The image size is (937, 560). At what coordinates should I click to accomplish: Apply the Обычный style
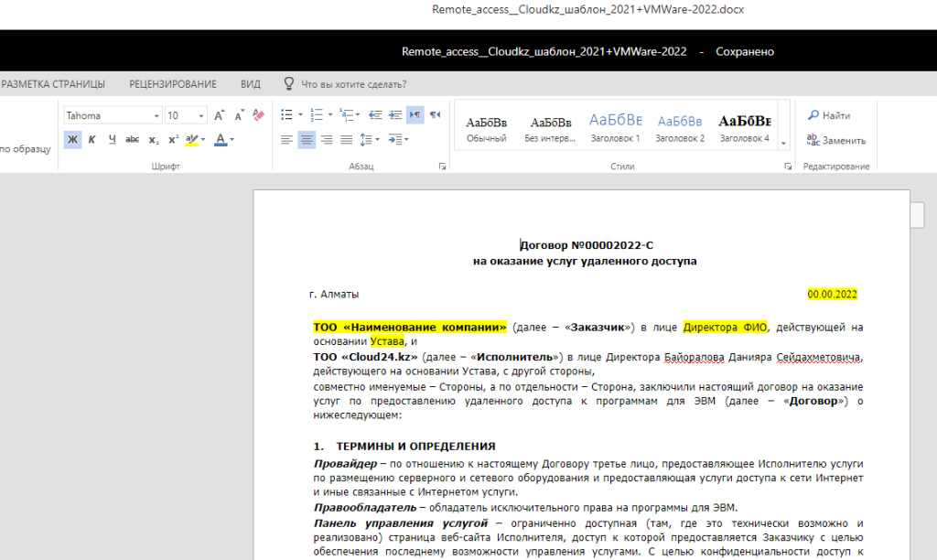click(x=487, y=126)
